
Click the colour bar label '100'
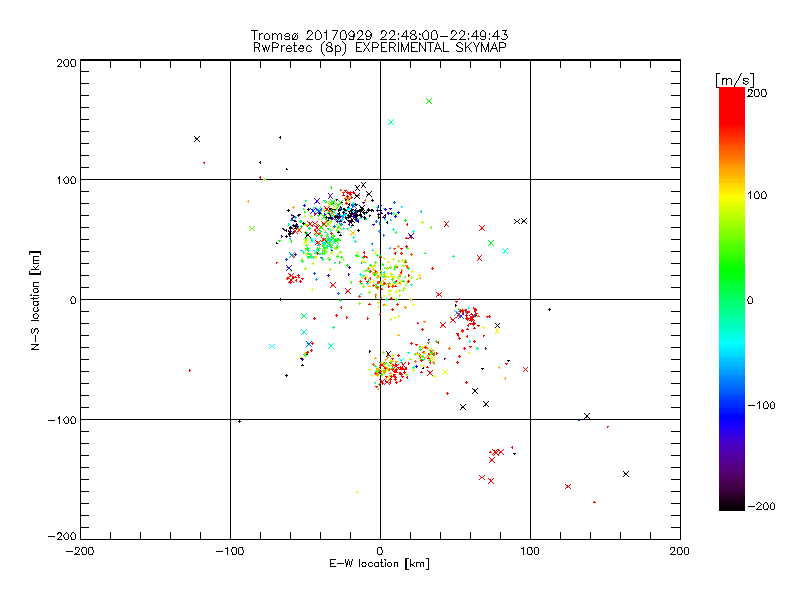click(x=757, y=195)
